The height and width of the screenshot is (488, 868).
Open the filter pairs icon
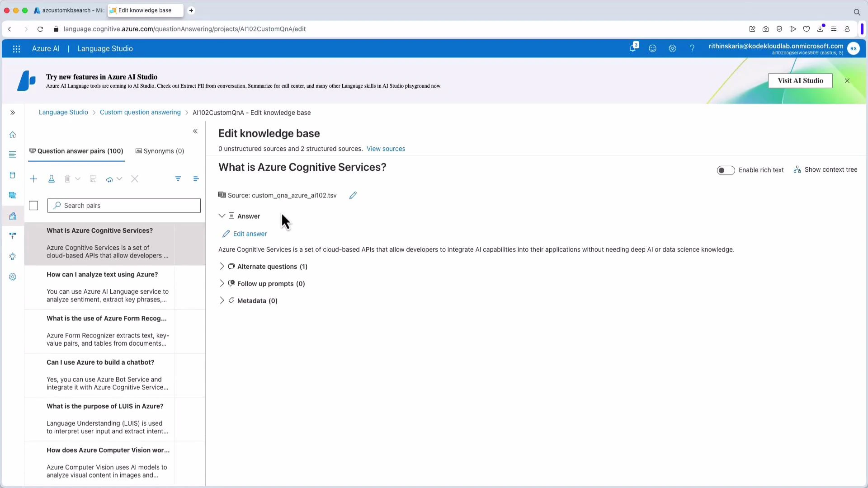point(178,178)
